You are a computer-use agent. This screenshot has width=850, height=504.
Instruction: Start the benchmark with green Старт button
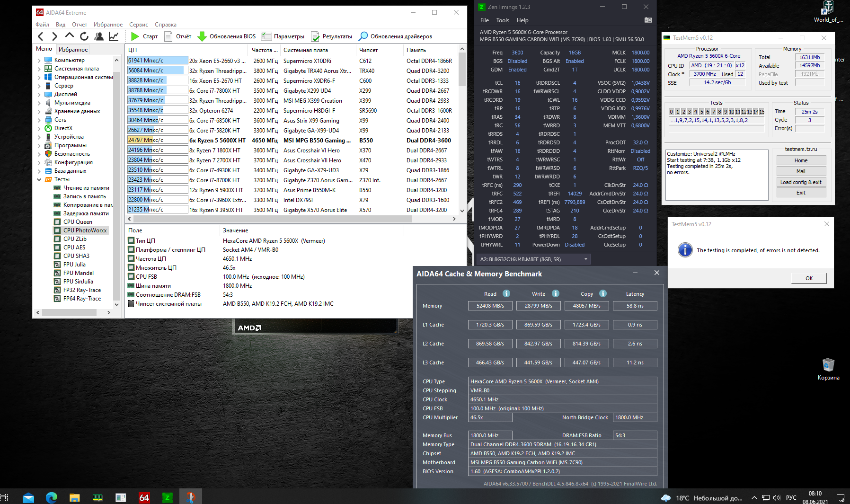click(x=144, y=36)
